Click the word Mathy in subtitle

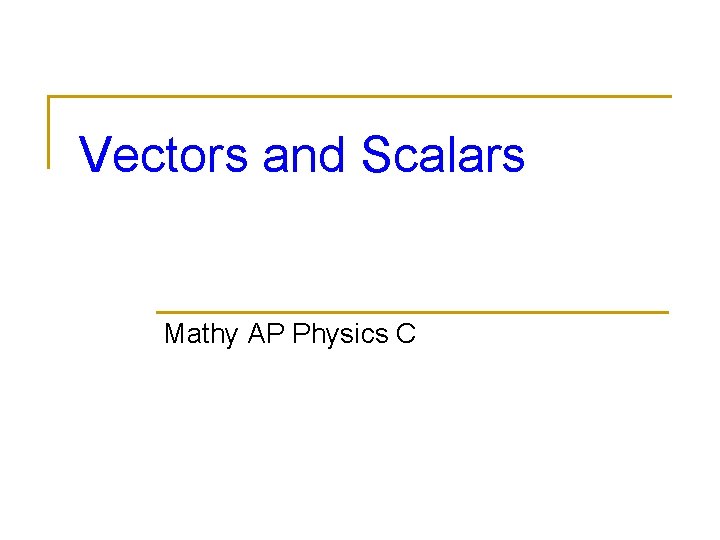coord(201,334)
